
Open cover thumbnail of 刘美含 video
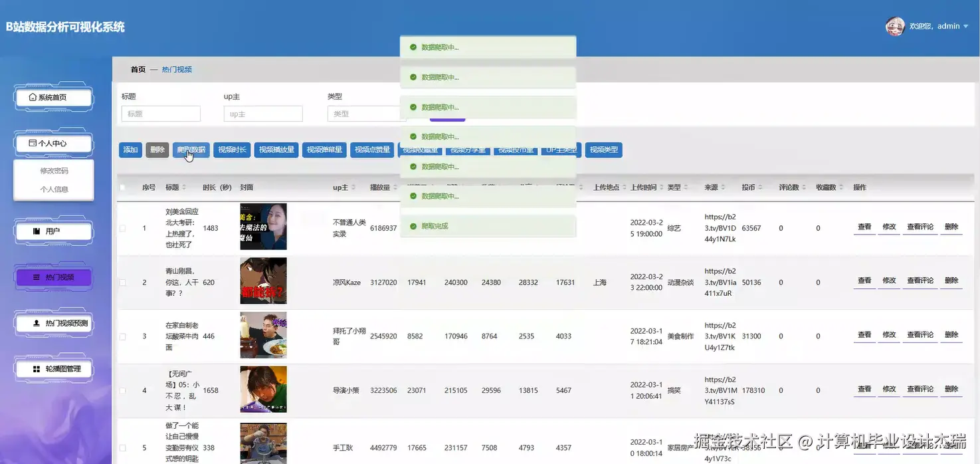[263, 227]
